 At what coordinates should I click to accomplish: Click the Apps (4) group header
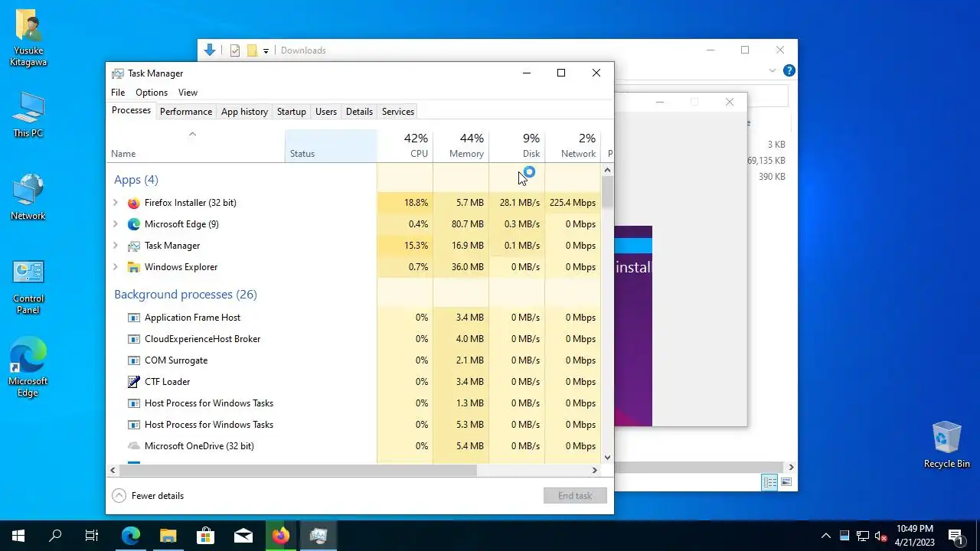[136, 180]
